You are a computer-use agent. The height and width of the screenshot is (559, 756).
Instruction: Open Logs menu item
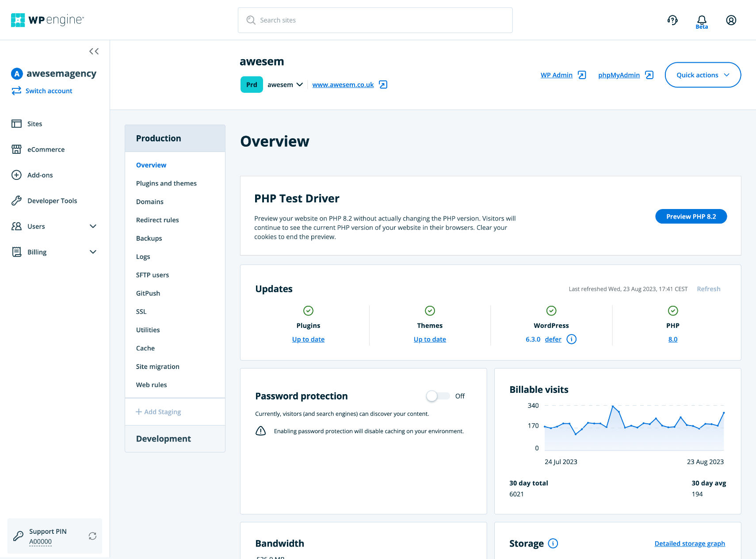pos(143,257)
